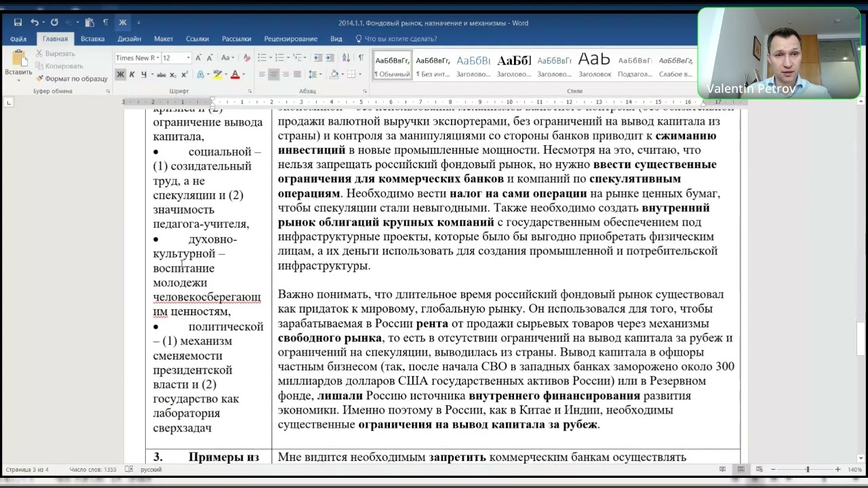Click the large Вставить paste icon
The image size is (868, 488).
[x=18, y=58]
